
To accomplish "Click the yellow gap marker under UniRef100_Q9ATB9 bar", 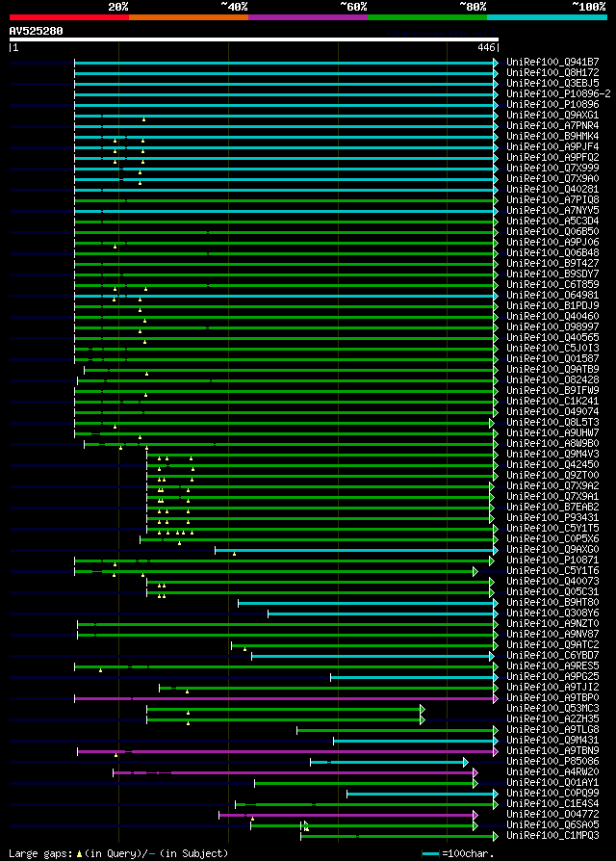I will click(146, 374).
